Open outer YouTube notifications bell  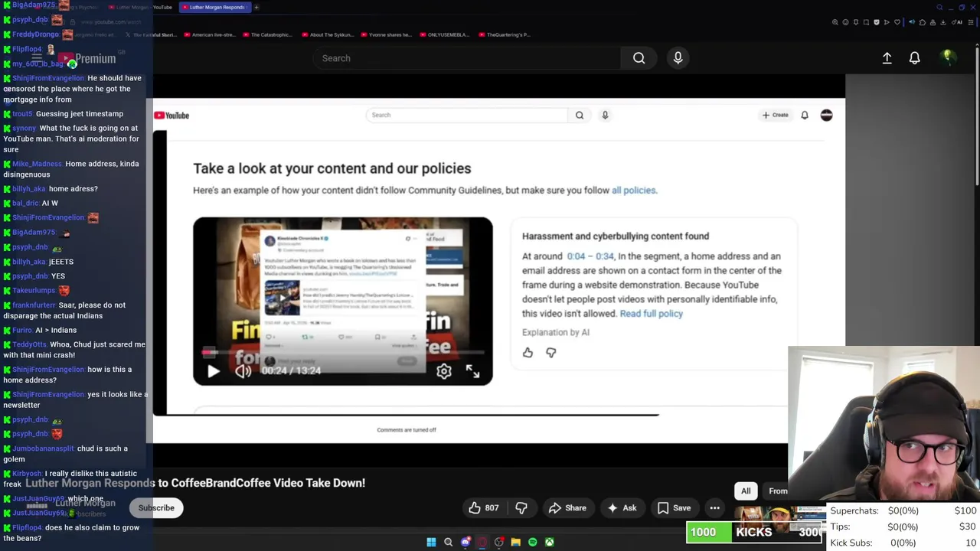pyautogui.click(x=914, y=58)
